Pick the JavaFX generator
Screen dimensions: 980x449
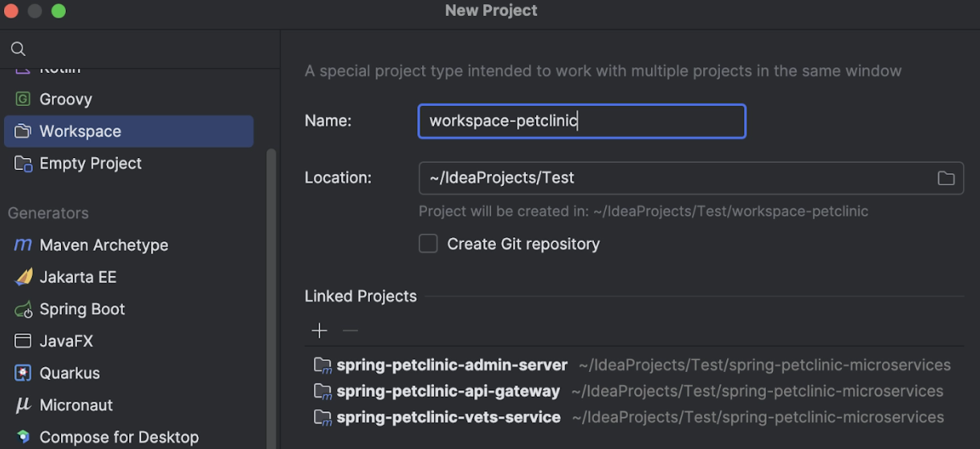pos(128,342)
